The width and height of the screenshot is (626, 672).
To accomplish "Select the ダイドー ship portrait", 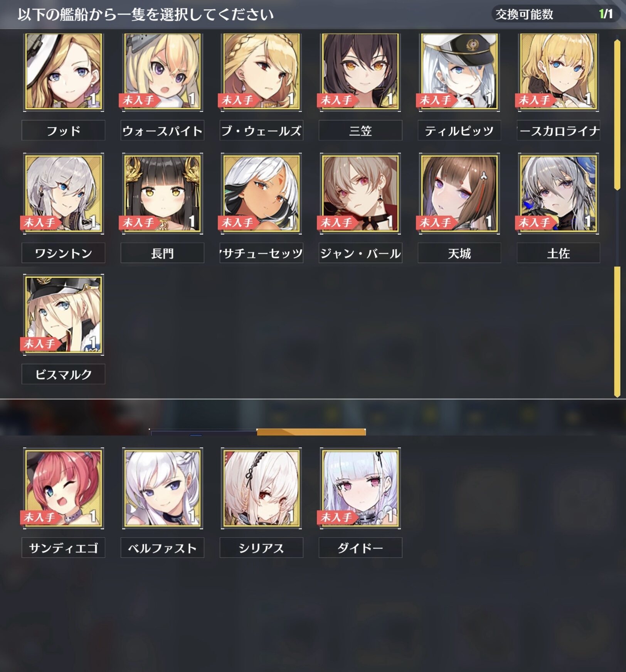I will click(360, 488).
